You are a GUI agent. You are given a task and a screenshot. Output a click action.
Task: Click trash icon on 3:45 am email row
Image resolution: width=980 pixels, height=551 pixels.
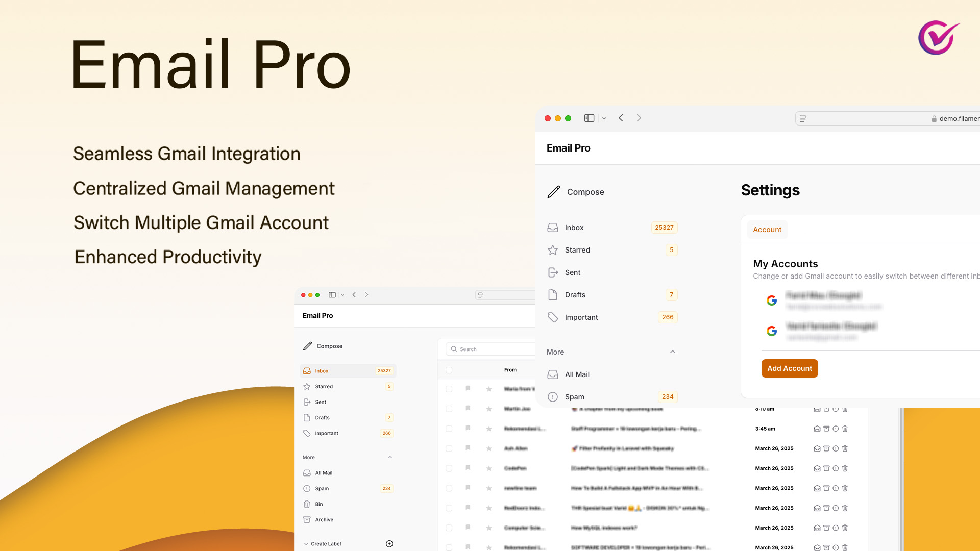845,429
